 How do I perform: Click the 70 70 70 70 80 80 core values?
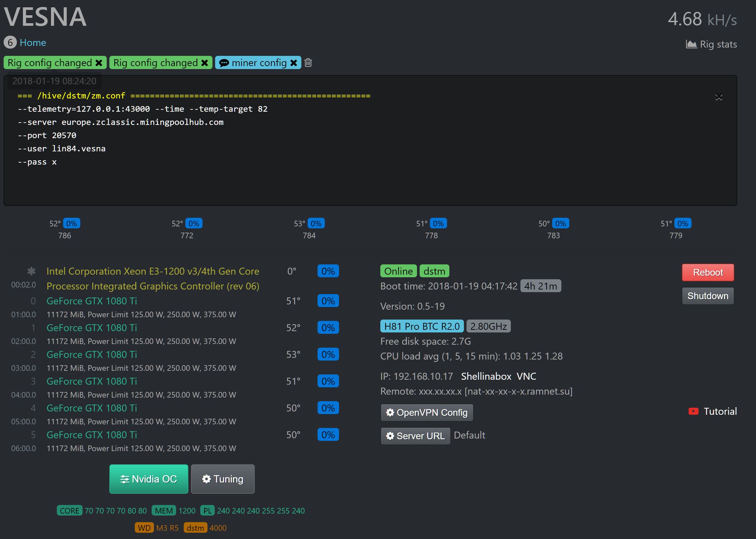116,511
